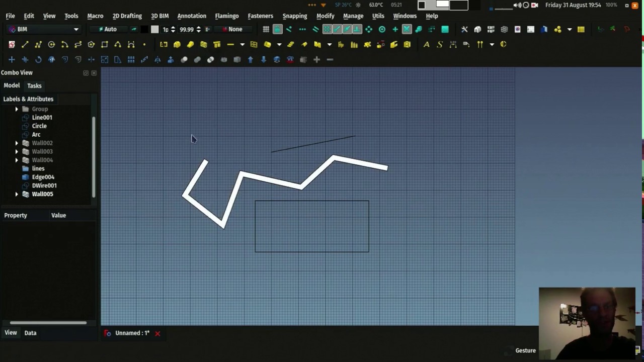Click the blue Downgrade down-arrow icon
The height and width of the screenshot is (362, 644).
click(x=264, y=60)
